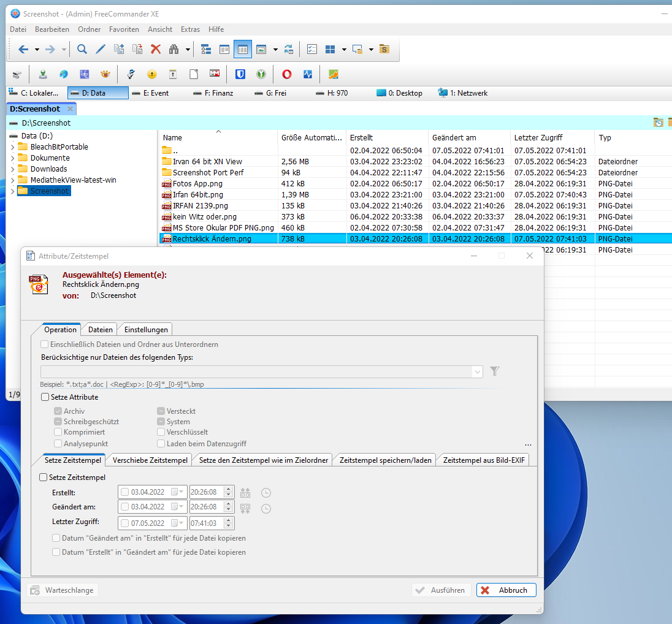
Task: Click the move files toolbar icon
Action: (x=137, y=49)
